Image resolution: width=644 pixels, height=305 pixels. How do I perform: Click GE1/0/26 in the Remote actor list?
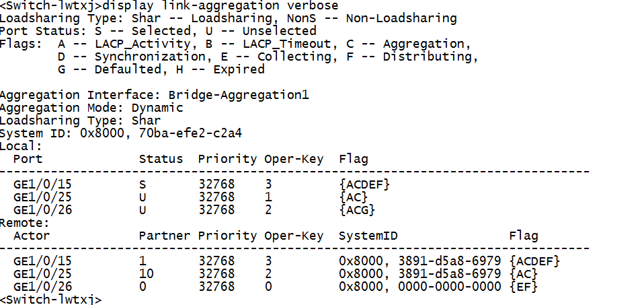42,287
